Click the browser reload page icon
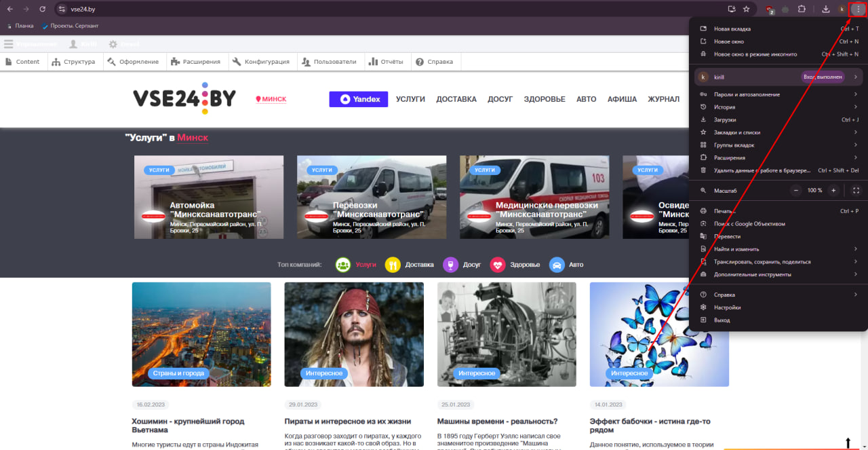868x450 pixels. (42, 9)
